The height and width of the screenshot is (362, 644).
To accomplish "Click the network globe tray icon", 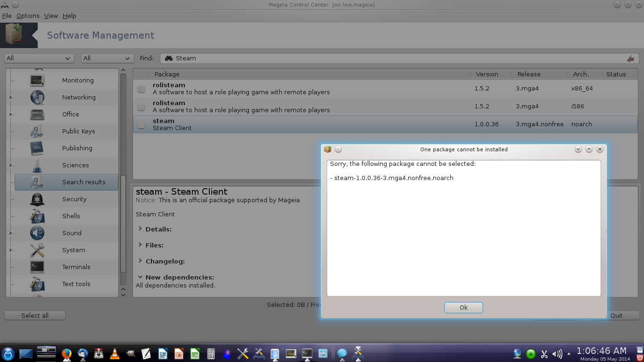I will coord(518,354).
